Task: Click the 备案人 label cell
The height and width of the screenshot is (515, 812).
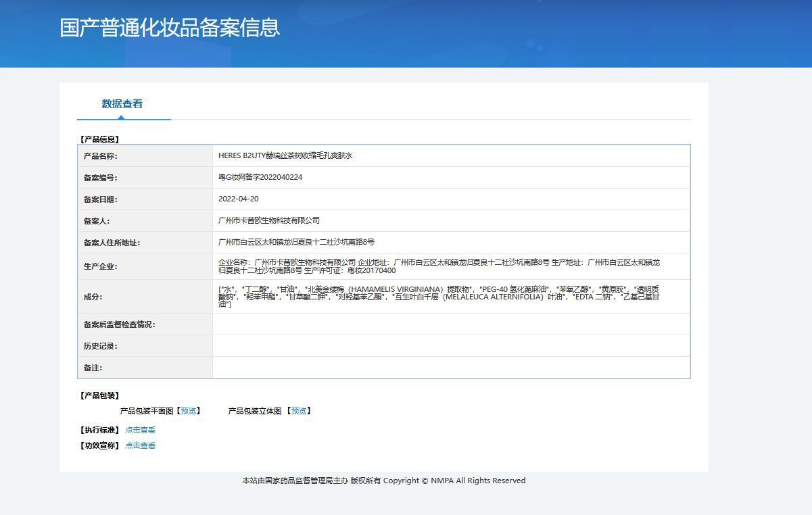Action: [x=145, y=221]
